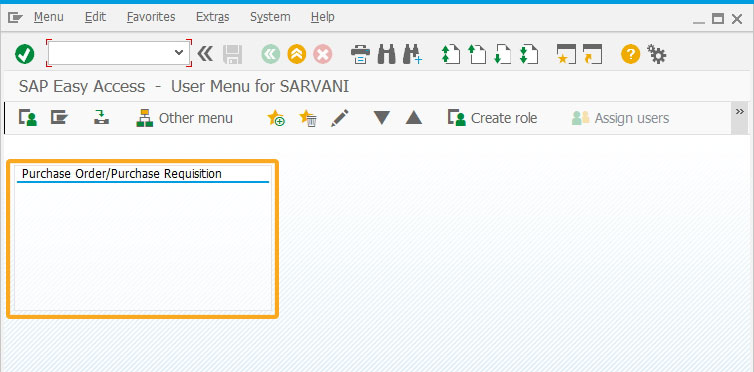Go to Previous Page icon
Viewport: 754px width, 372px height.
[x=477, y=54]
